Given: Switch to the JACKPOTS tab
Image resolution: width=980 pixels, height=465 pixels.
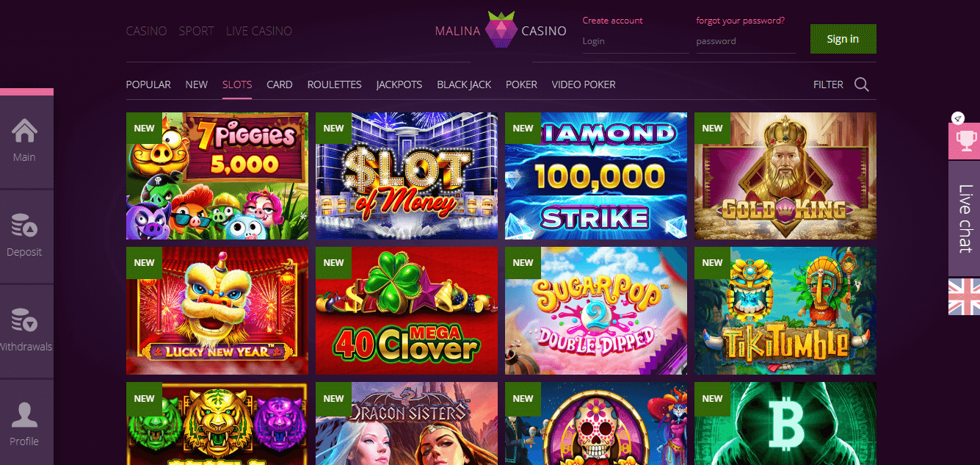Looking at the screenshot, I should (x=399, y=84).
